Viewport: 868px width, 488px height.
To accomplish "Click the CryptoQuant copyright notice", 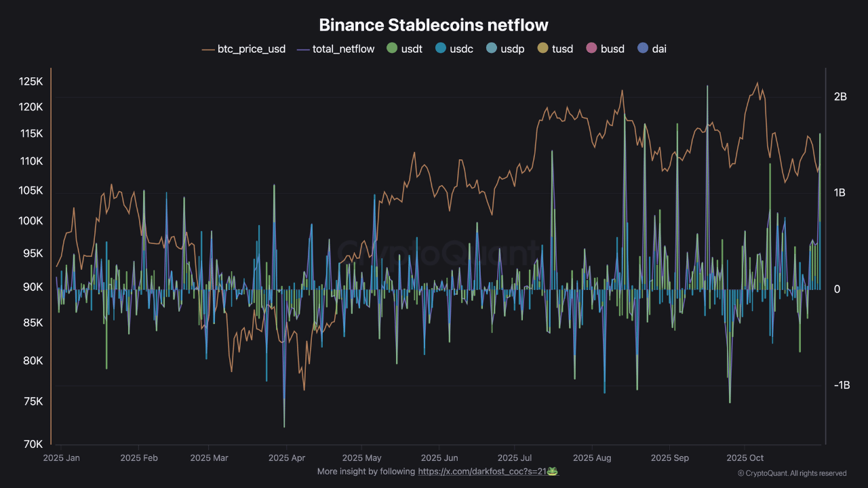I will coord(791,473).
